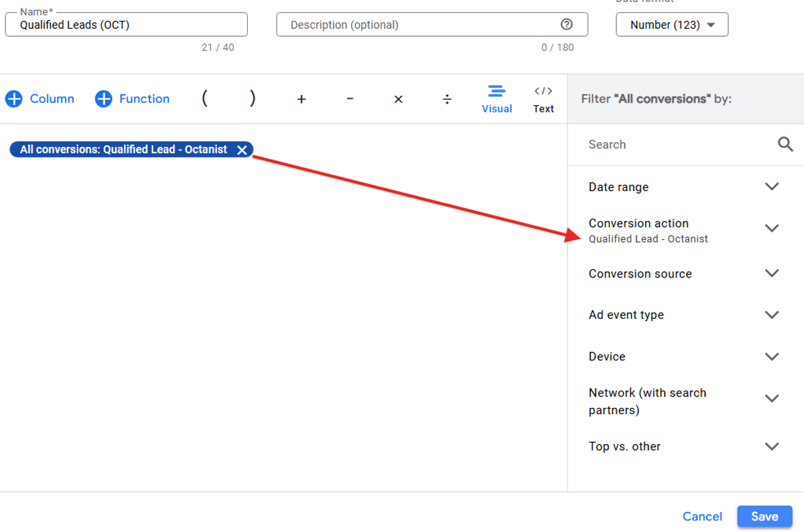Add a Column to the formula
Image resolution: width=804 pixels, height=532 pixels.
(x=39, y=98)
